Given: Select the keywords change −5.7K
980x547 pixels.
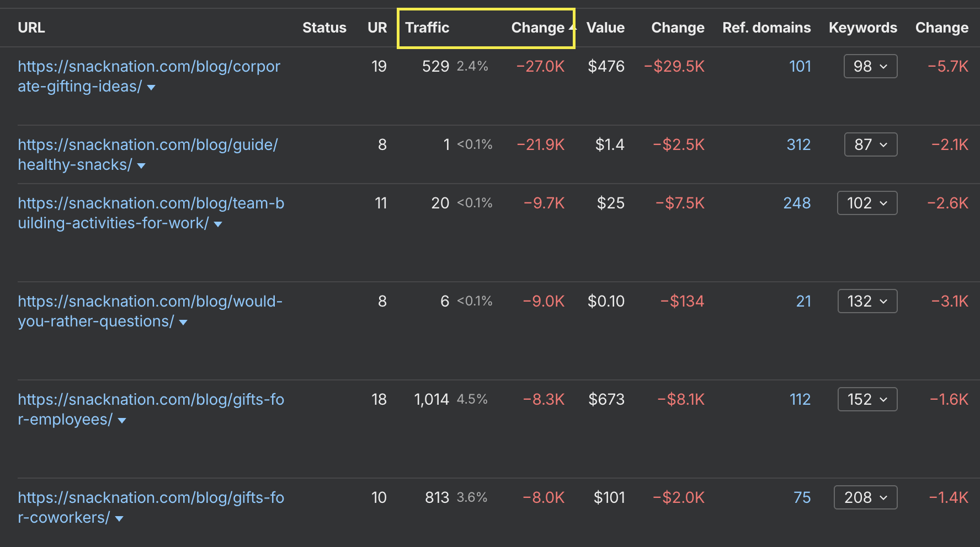Looking at the screenshot, I should coord(948,66).
